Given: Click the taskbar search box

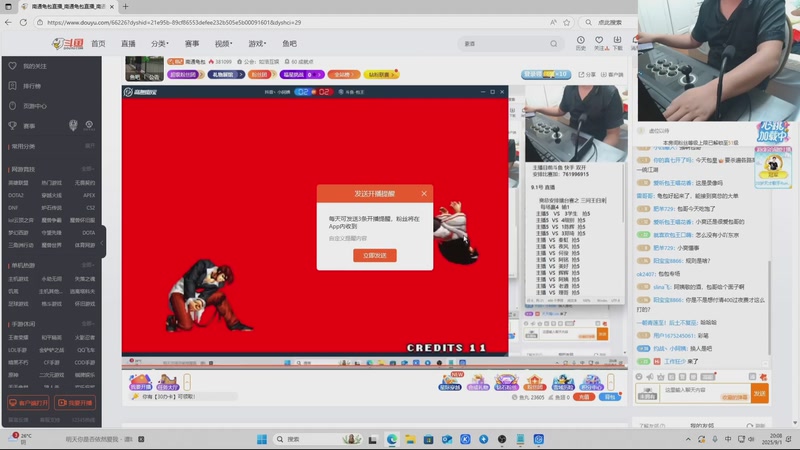Looking at the screenshot, I should 318,439.
